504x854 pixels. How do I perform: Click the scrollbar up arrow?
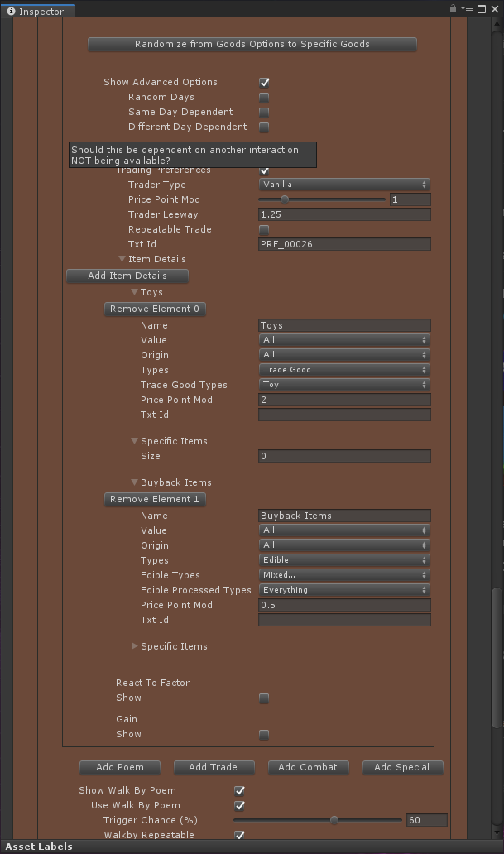pos(497,23)
